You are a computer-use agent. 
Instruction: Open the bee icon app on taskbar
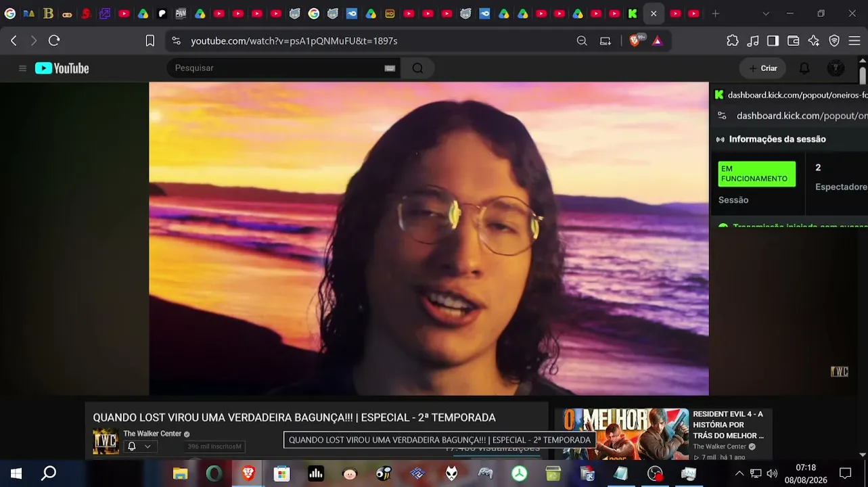coord(384,473)
